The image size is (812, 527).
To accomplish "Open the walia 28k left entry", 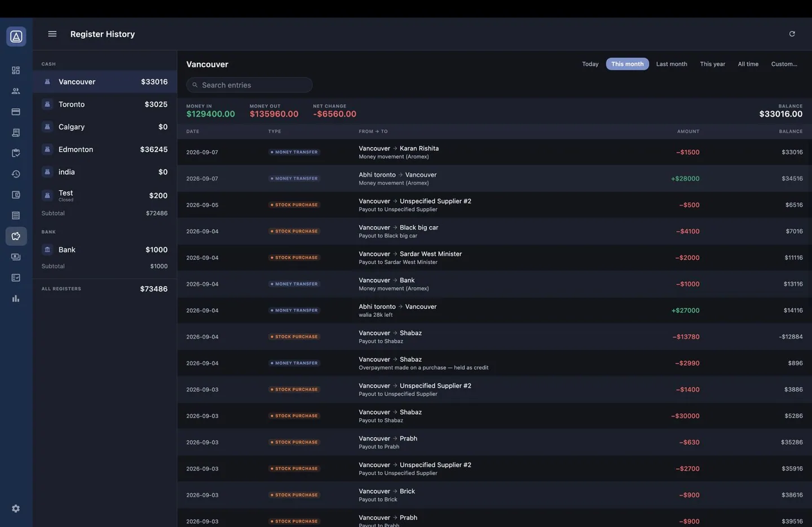I will coord(495,311).
